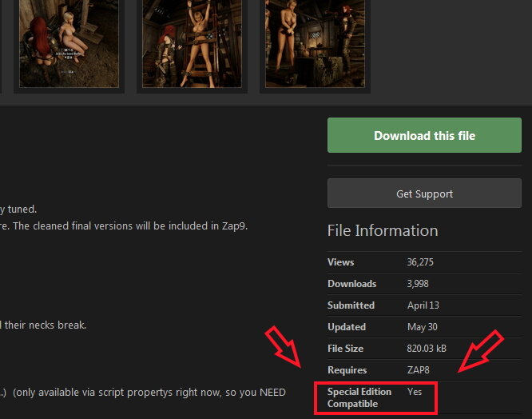The image size is (532, 419).
Task: Click the Views label
Action: 340,262
